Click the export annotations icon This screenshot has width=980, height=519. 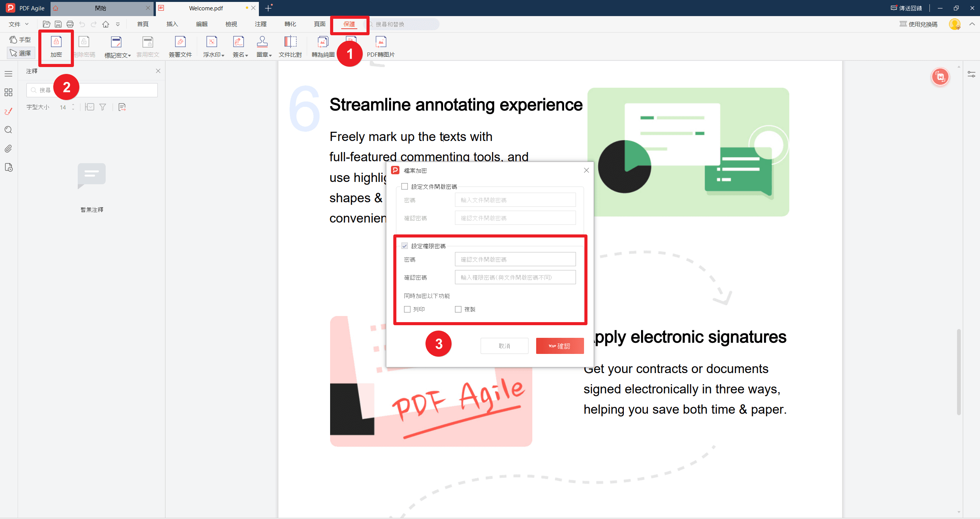click(x=122, y=107)
